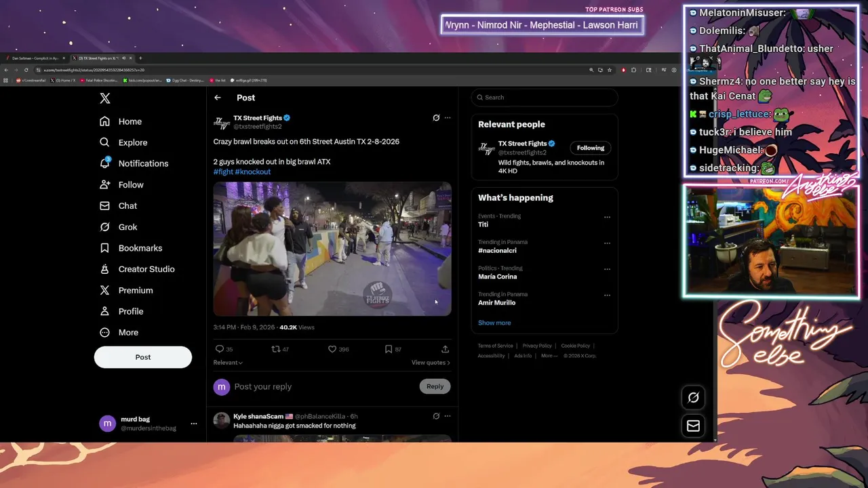Click the browser address bar URL

click(x=94, y=70)
